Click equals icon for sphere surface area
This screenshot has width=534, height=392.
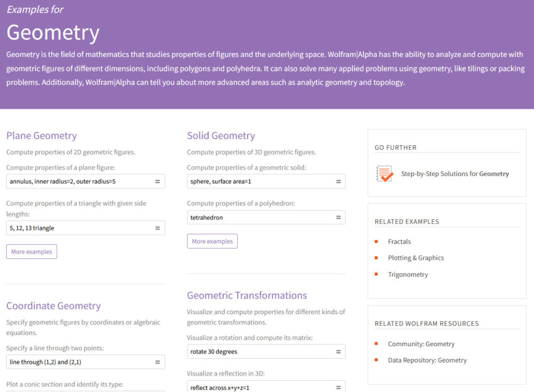(x=339, y=181)
